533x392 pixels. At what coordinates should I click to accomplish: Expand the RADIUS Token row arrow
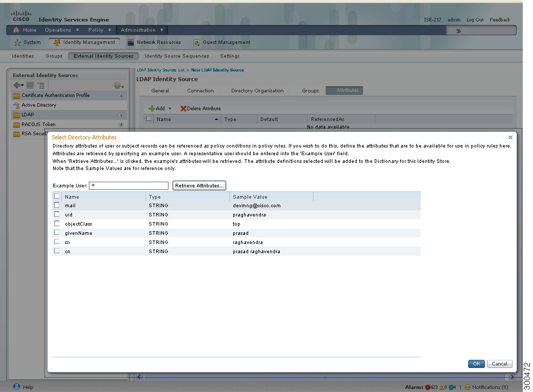click(x=121, y=125)
